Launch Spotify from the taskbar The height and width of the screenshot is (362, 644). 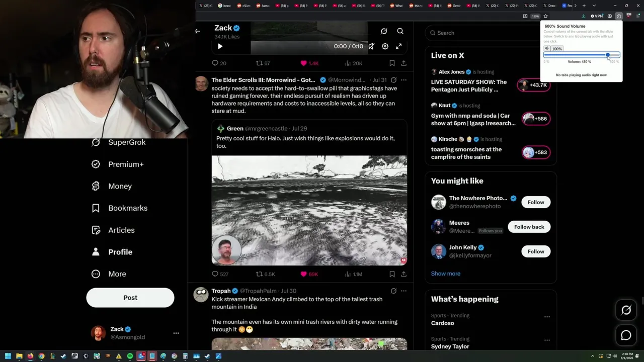click(130, 356)
